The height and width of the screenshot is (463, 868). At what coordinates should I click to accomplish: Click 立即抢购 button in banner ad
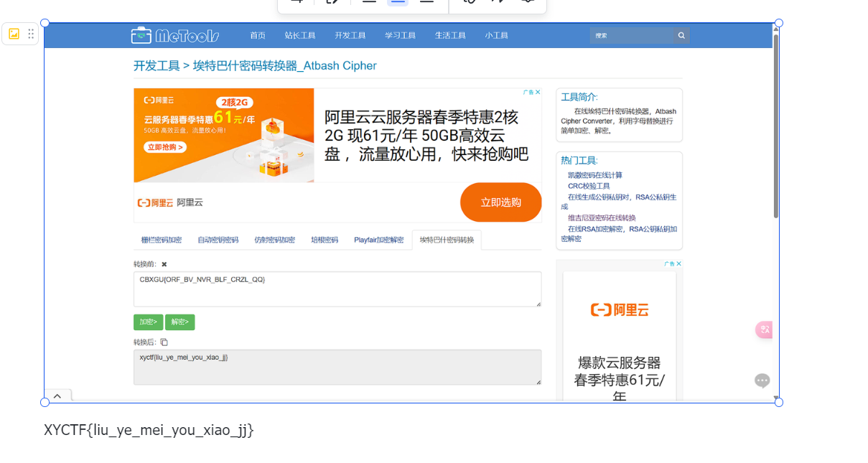click(165, 147)
